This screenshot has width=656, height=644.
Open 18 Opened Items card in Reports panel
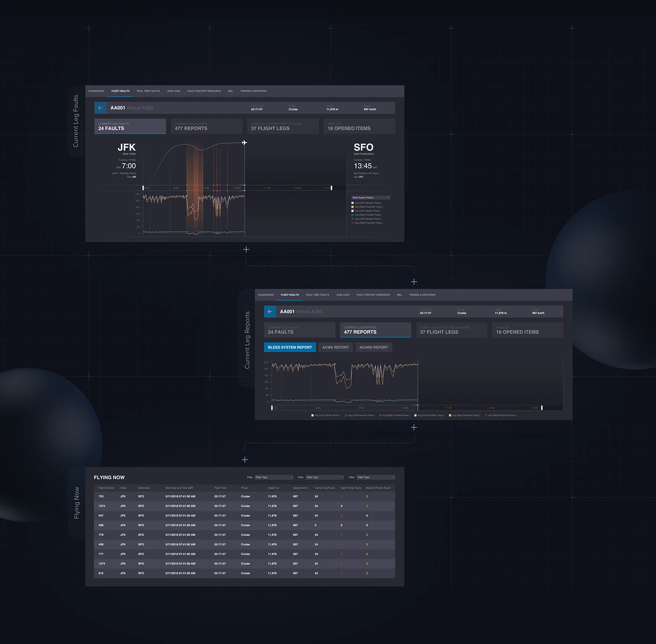(528, 330)
